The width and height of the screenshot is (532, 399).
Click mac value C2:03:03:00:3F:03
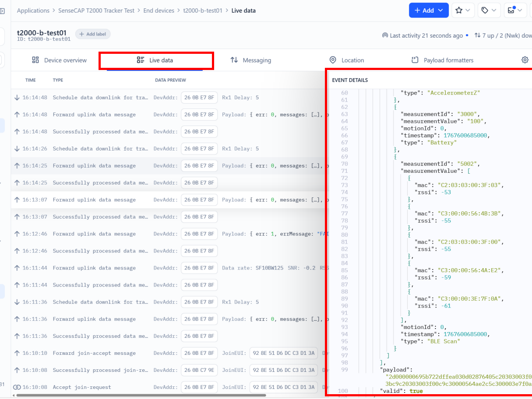point(469,185)
